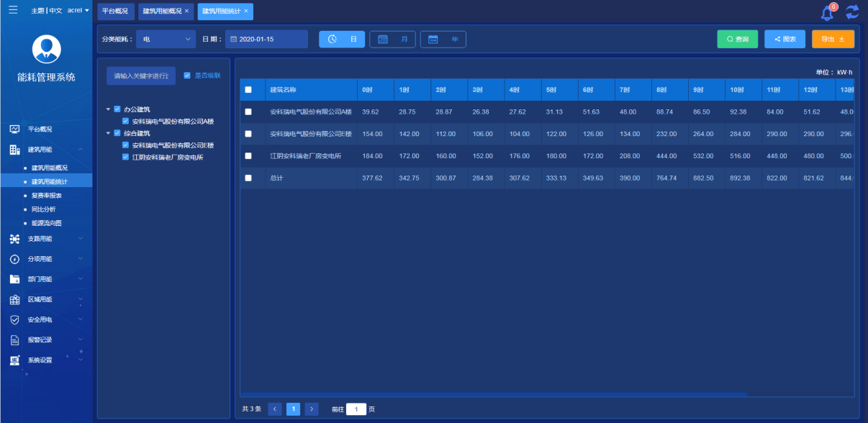
Task: Click the orange 导出 button
Action: click(833, 39)
